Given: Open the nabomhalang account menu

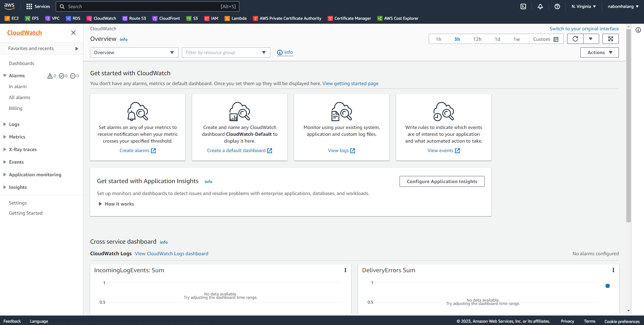Looking at the screenshot, I should pos(623,6).
